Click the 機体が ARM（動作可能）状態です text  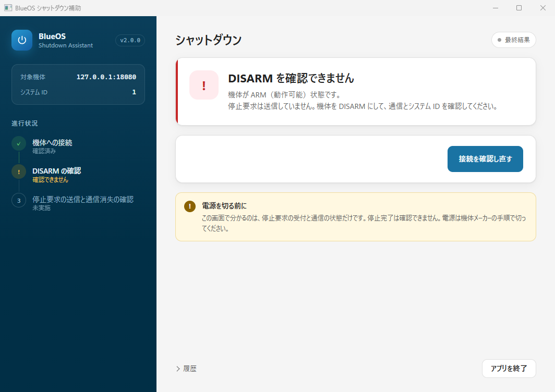[x=284, y=95]
